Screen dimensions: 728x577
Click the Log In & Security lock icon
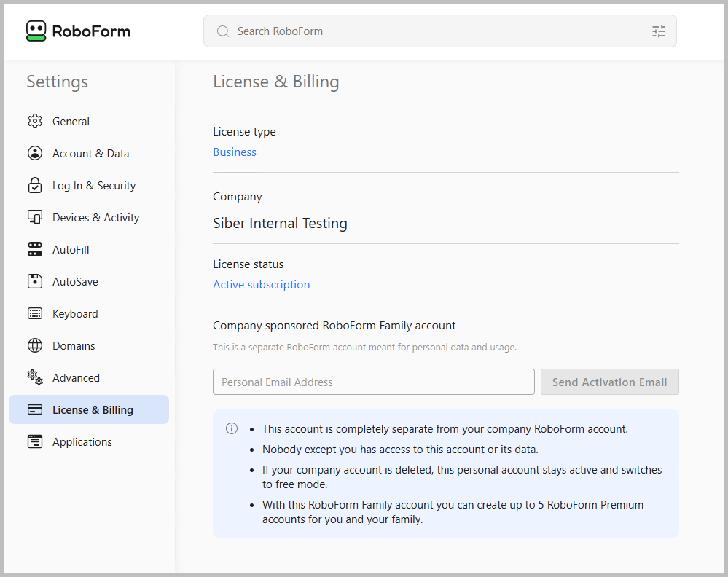(x=35, y=186)
